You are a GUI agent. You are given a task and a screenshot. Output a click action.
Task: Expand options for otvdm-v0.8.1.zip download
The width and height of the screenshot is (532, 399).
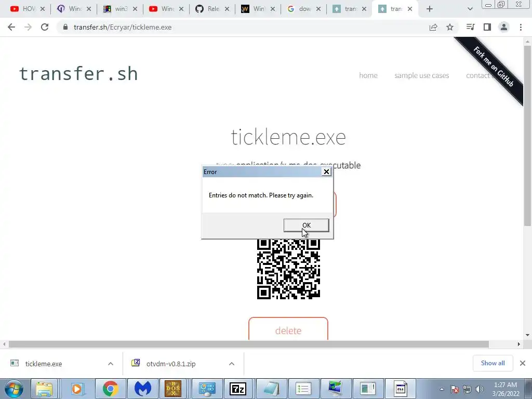(x=232, y=364)
